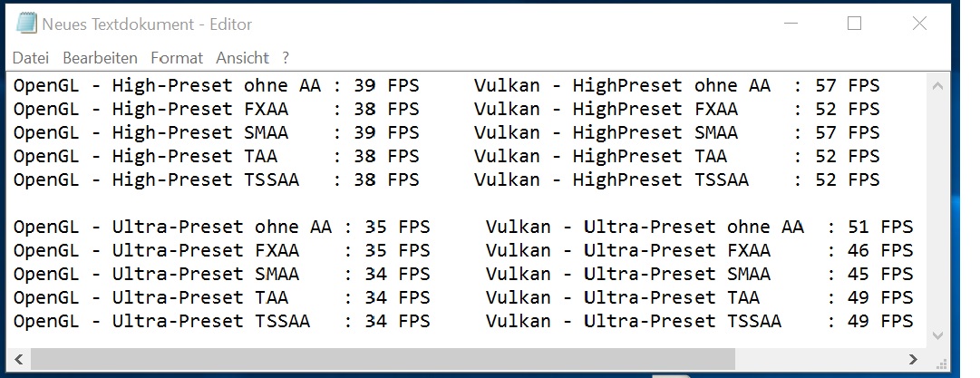Click the Notepad icon in the title bar
Image resolution: width=980 pixels, height=378 pixels.
point(25,24)
